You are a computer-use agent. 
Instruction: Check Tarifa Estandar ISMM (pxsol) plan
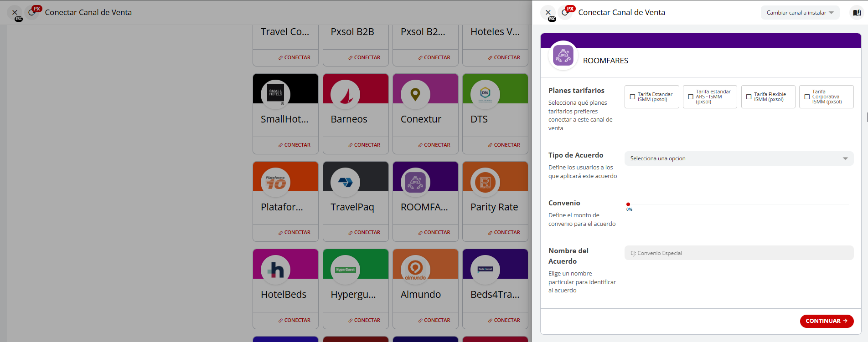[x=632, y=97]
